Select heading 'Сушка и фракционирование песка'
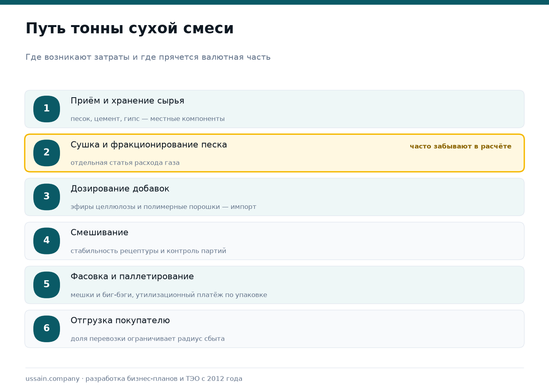 coord(149,145)
